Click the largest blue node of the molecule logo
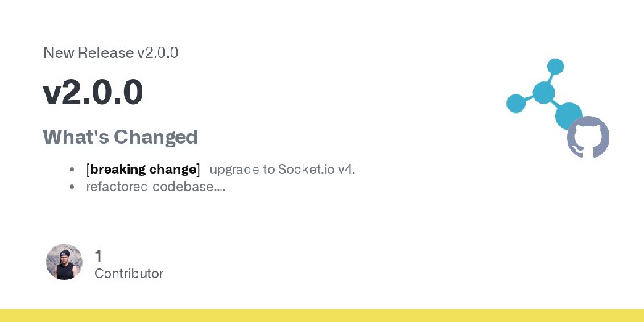 click(569, 115)
